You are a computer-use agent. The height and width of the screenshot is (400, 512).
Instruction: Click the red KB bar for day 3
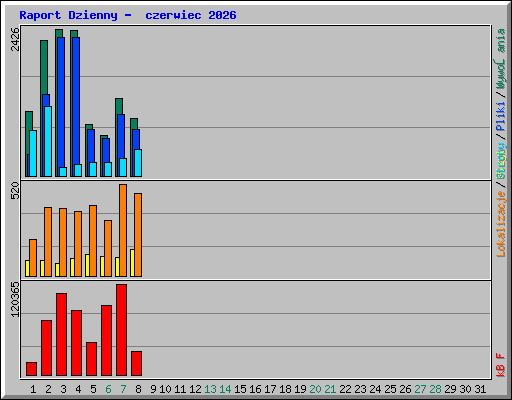click(61, 335)
